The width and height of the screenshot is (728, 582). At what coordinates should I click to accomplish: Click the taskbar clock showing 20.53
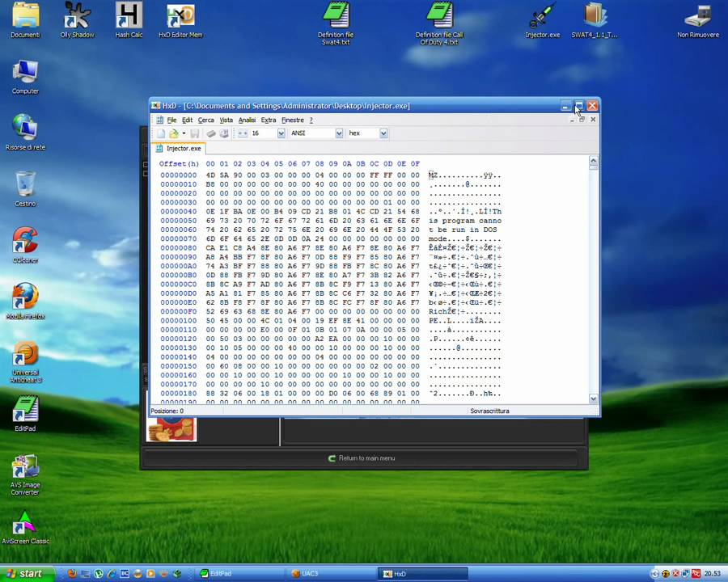click(x=713, y=574)
